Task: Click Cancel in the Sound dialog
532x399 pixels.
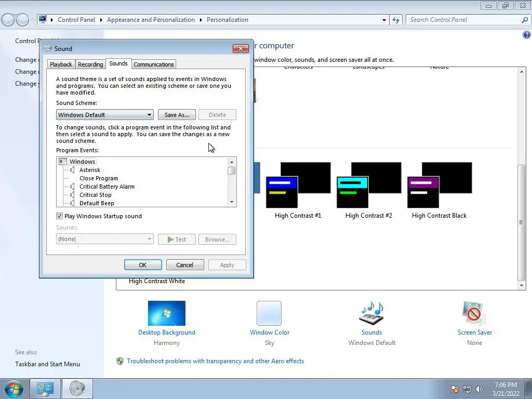Action: click(185, 265)
